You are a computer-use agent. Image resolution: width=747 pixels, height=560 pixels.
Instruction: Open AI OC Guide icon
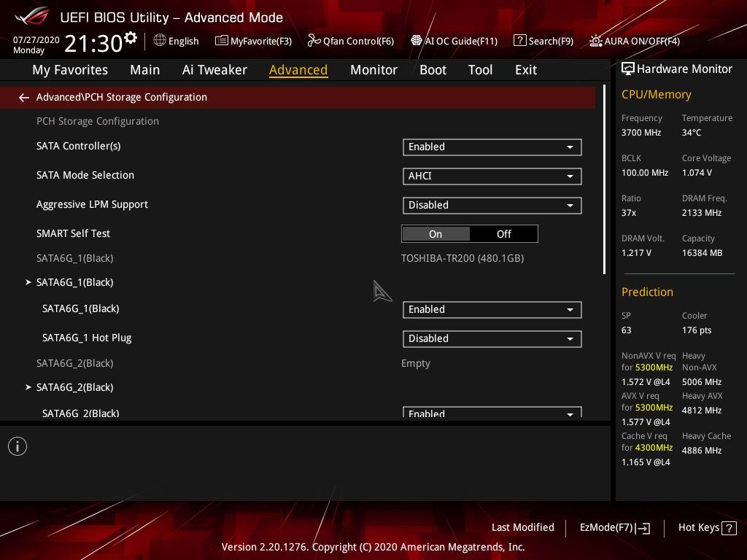click(417, 41)
